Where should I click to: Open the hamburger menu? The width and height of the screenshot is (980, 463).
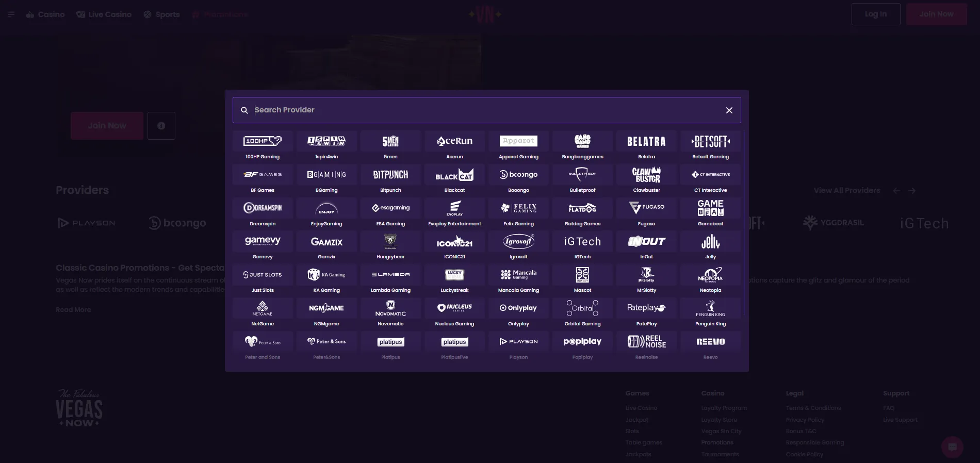pos(11,14)
